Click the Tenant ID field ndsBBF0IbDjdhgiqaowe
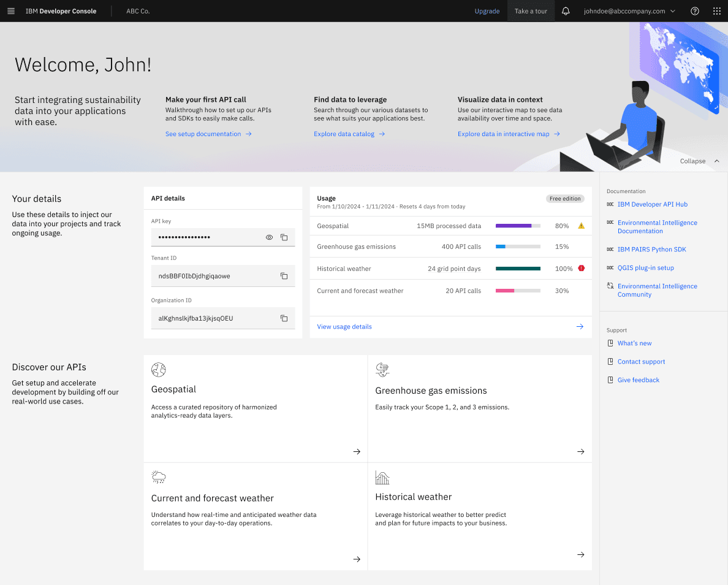728x585 pixels. click(223, 276)
